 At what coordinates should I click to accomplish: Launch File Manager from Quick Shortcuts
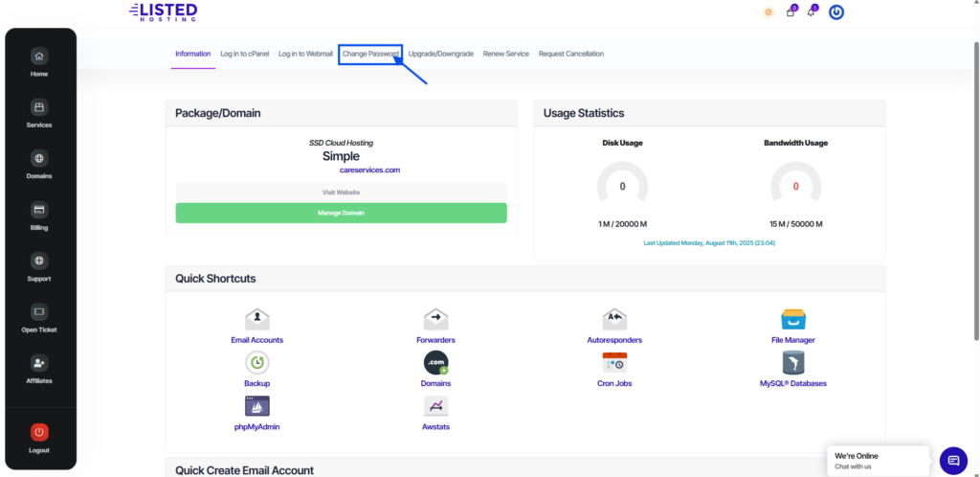coord(793,319)
